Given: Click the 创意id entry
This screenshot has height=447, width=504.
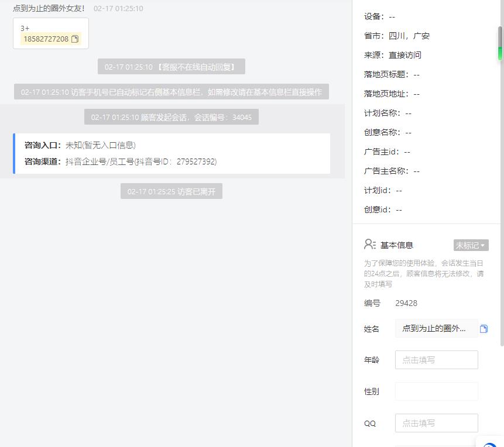Looking at the screenshot, I should tap(383, 209).
